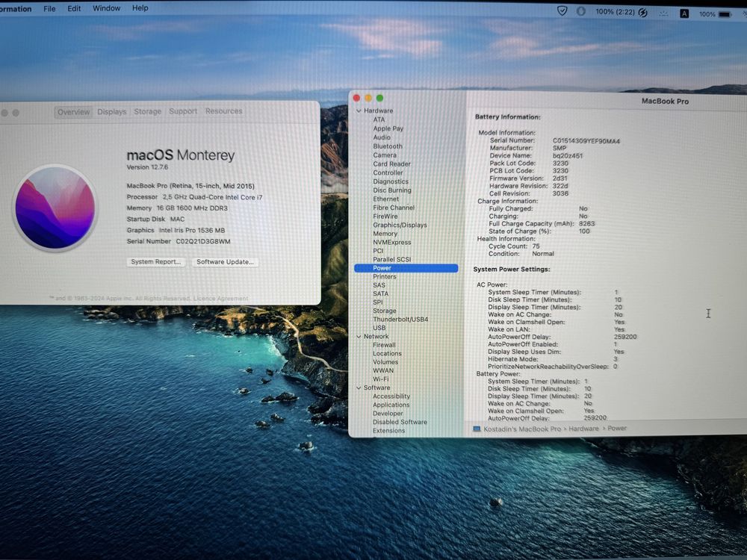747x560 pixels.
Task: Select Applications under Software
Action: (391, 405)
